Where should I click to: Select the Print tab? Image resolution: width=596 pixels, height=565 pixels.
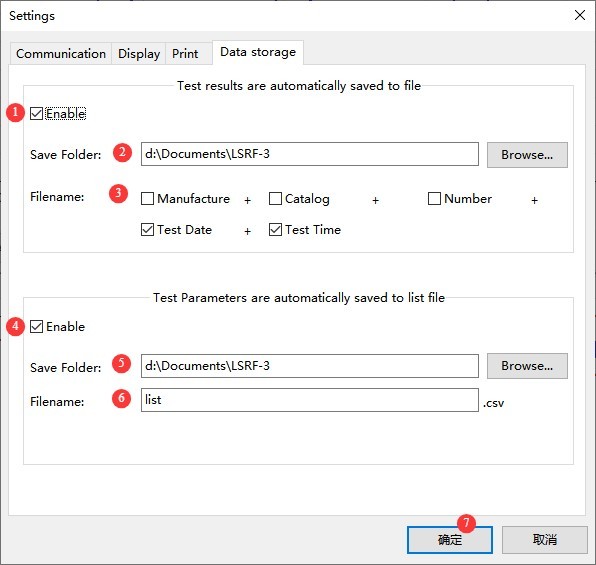tap(185, 54)
